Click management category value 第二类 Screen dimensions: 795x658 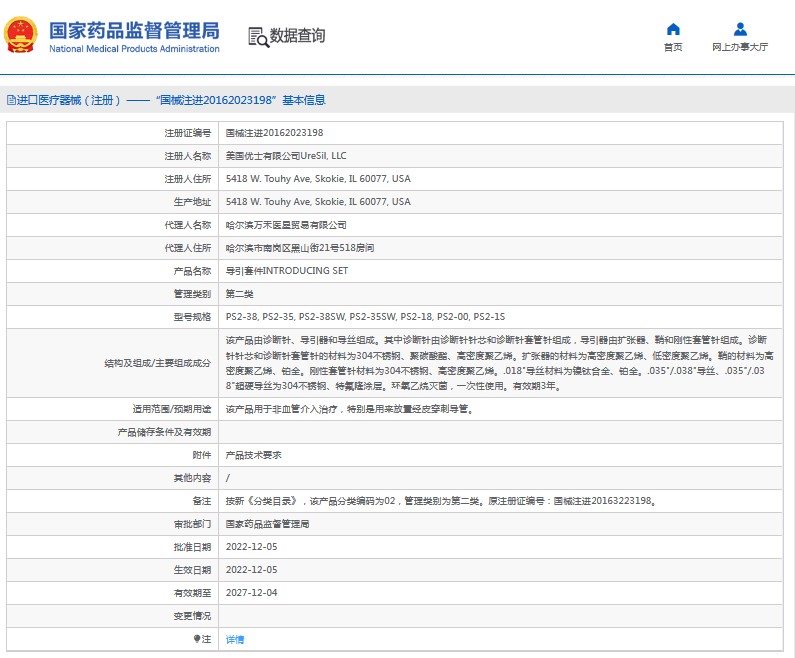pos(239,294)
